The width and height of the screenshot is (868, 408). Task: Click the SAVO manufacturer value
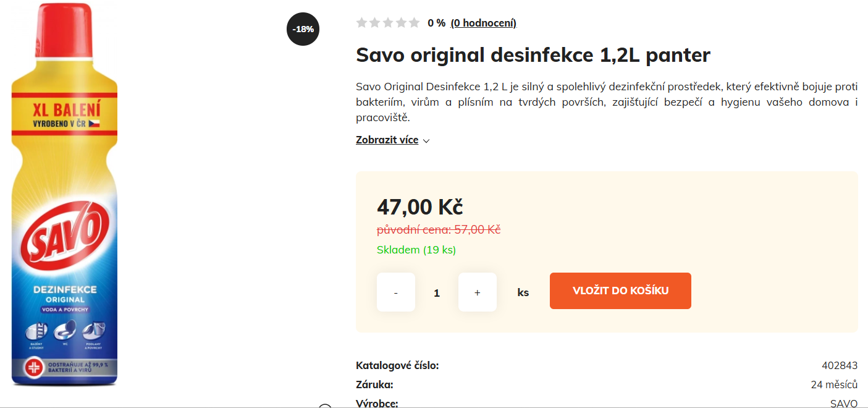pos(843,403)
